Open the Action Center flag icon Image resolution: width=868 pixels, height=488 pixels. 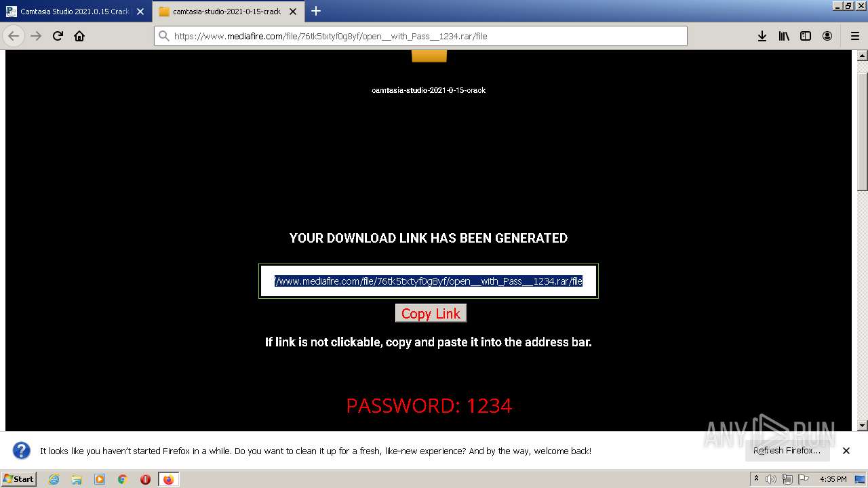pyautogui.click(x=802, y=479)
